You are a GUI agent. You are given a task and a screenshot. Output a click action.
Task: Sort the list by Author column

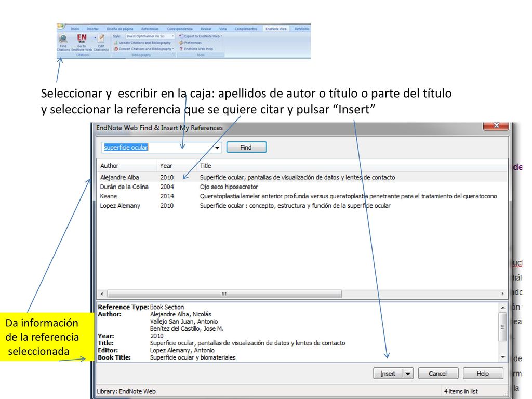(x=127, y=166)
